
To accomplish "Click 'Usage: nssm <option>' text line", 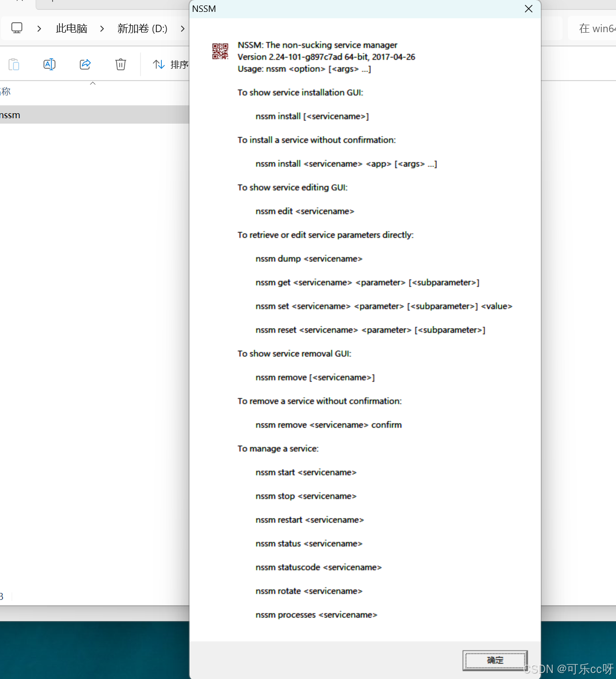I will click(x=304, y=69).
